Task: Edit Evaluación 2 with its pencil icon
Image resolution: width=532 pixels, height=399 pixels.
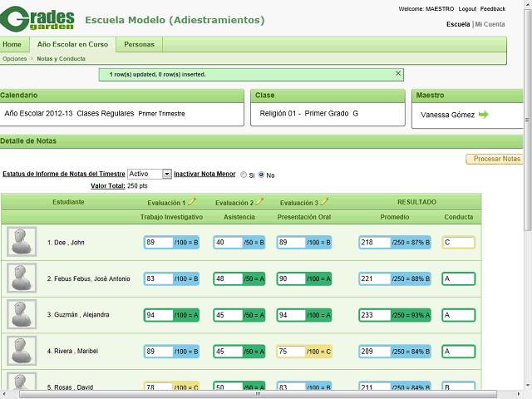Action: coord(259,201)
